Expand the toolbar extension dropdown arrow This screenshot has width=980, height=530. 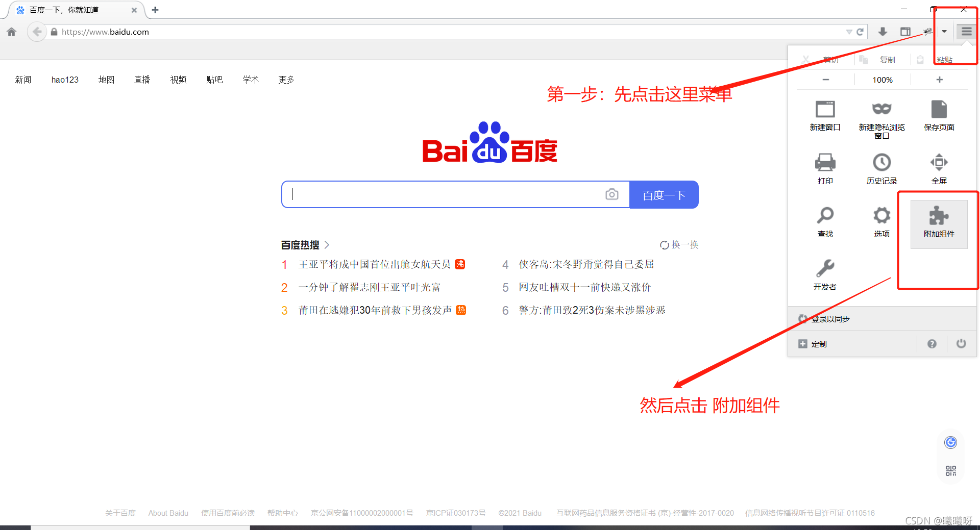pyautogui.click(x=944, y=32)
